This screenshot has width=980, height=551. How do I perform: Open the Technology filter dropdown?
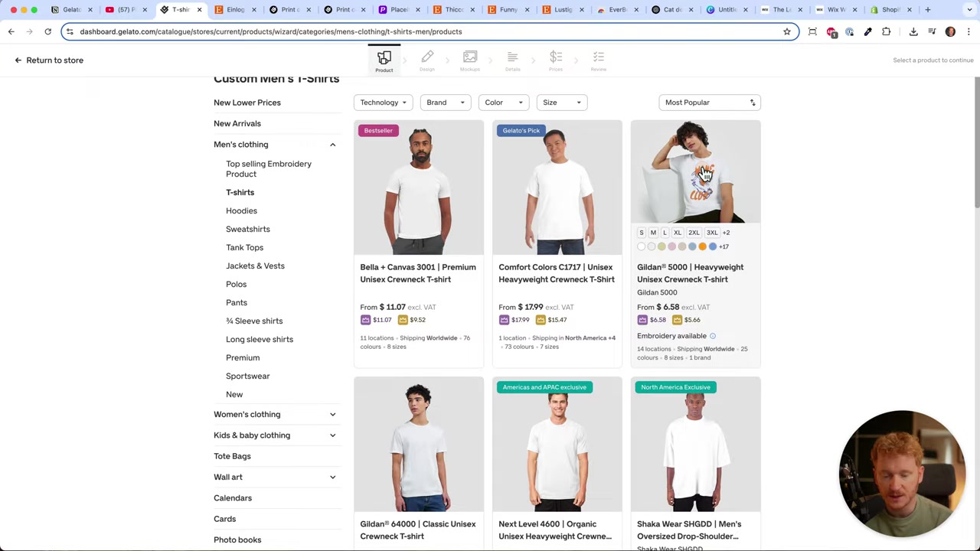click(384, 103)
